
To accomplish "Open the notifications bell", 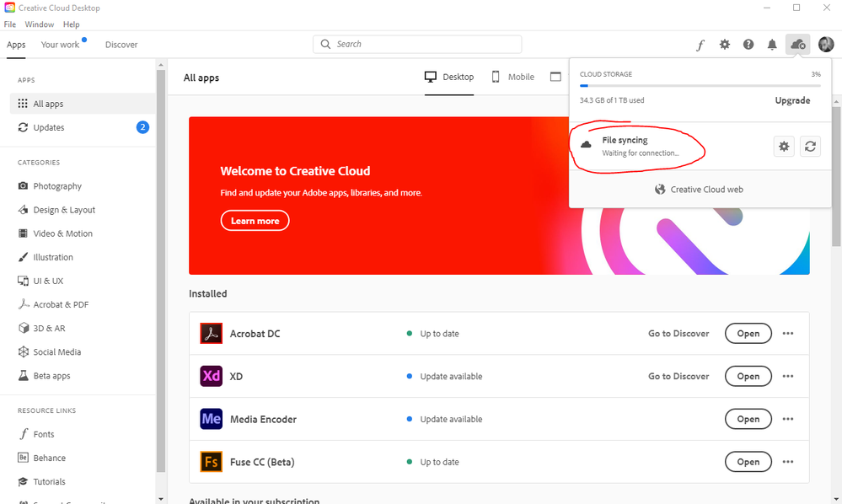I will [772, 46].
